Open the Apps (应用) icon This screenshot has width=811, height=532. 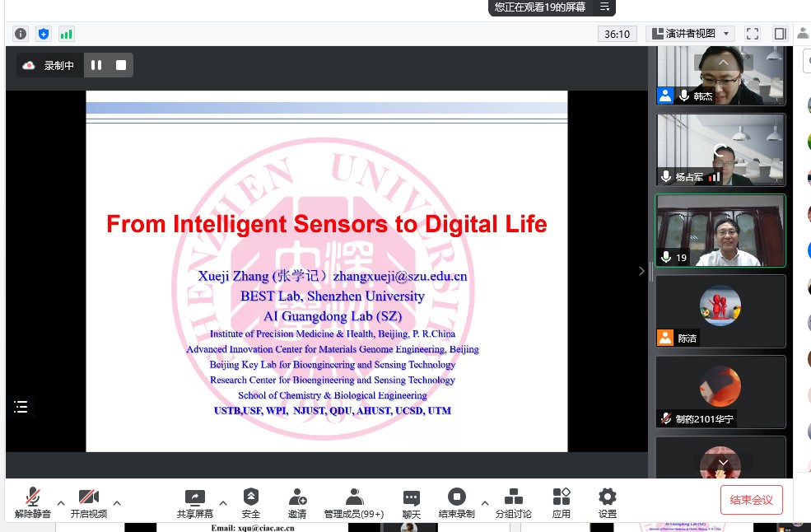click(x=561, y=502)
